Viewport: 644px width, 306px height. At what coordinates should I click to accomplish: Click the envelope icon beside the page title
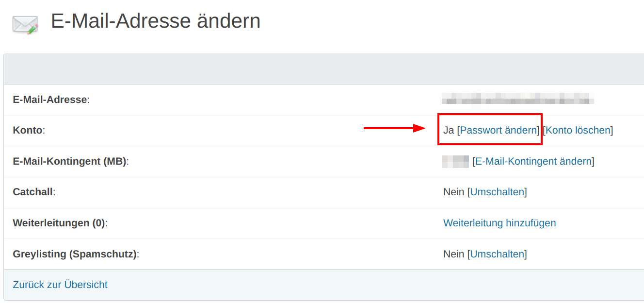(x=25, y=24)
